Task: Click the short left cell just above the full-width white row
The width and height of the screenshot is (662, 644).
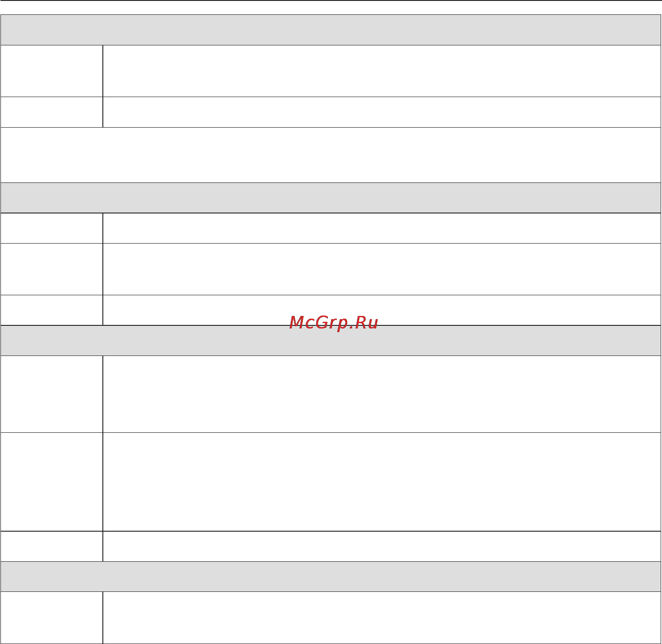Action: tap(52, 112)
